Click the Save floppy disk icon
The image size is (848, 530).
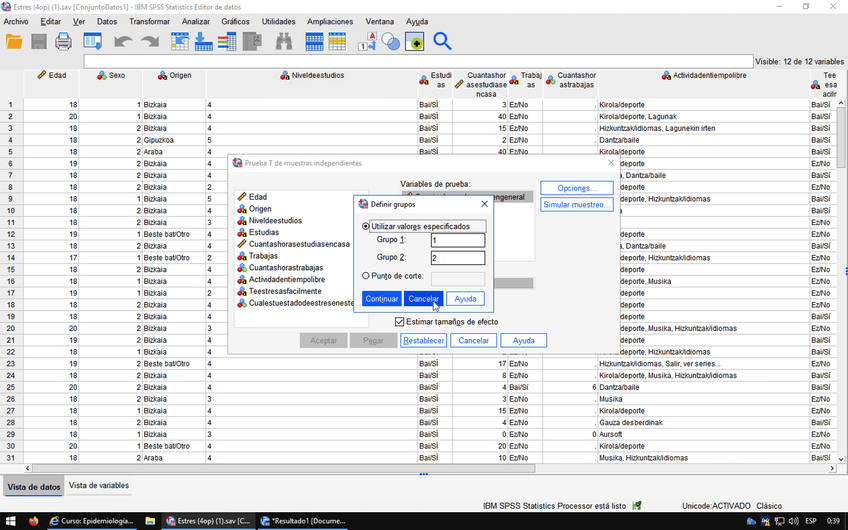click(39, 42)
